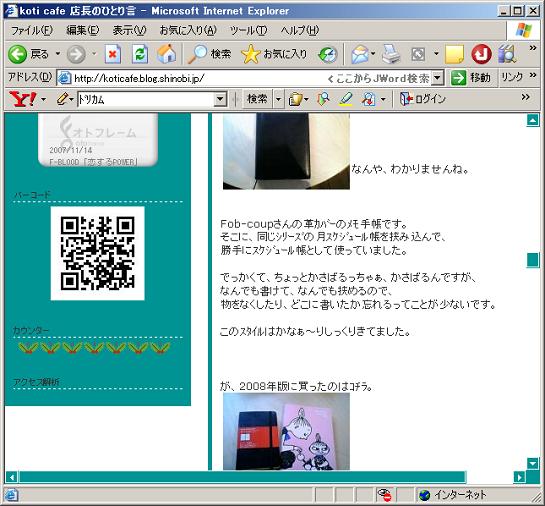545x506 pixels.
Task: Click the gray square toolbar icon
Action: pos(418,54)
